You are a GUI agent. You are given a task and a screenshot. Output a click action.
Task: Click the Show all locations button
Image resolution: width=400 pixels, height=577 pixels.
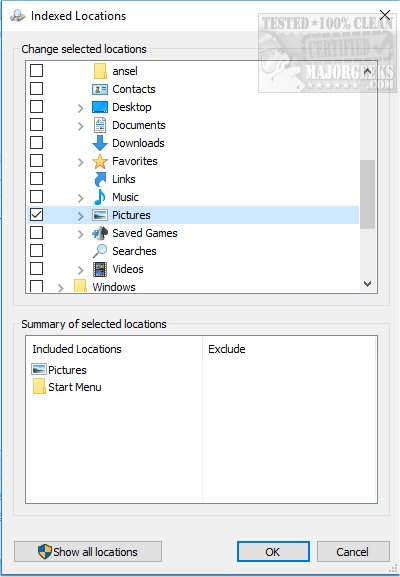[88, 552]
